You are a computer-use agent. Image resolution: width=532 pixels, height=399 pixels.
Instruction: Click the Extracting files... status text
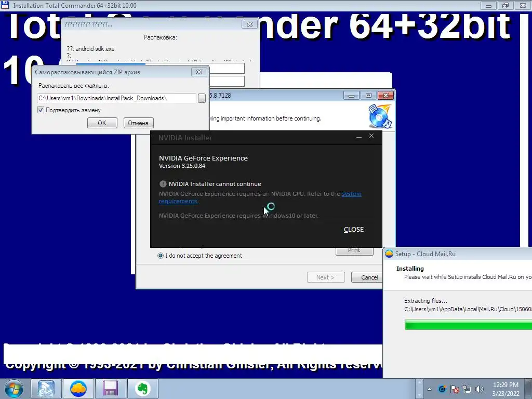pos(425,301)
